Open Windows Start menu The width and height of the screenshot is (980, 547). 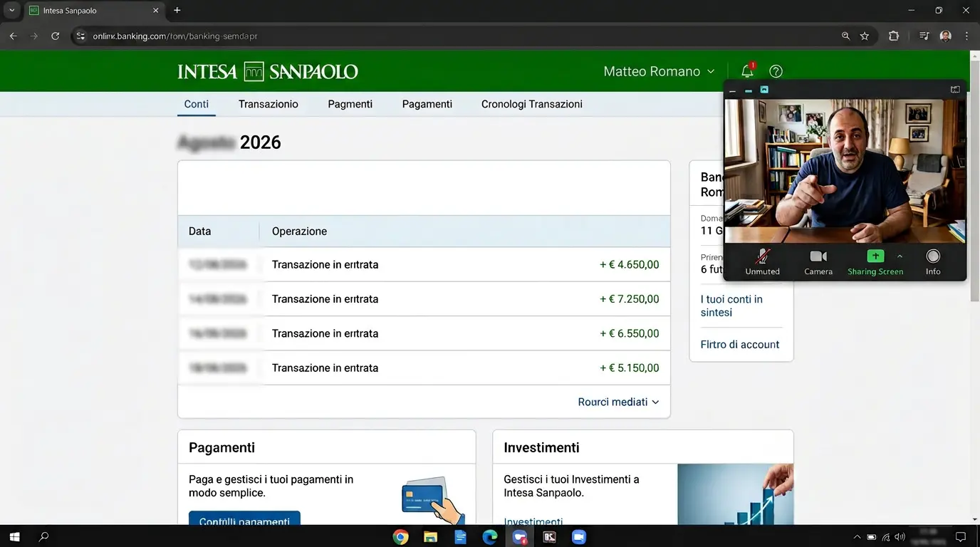pyautogui.click(x=14, y=536)
